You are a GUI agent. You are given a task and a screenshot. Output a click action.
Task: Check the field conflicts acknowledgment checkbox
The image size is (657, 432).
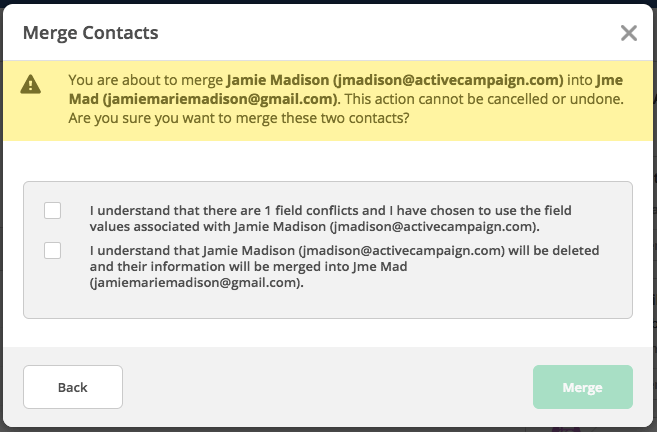(52, 210)
